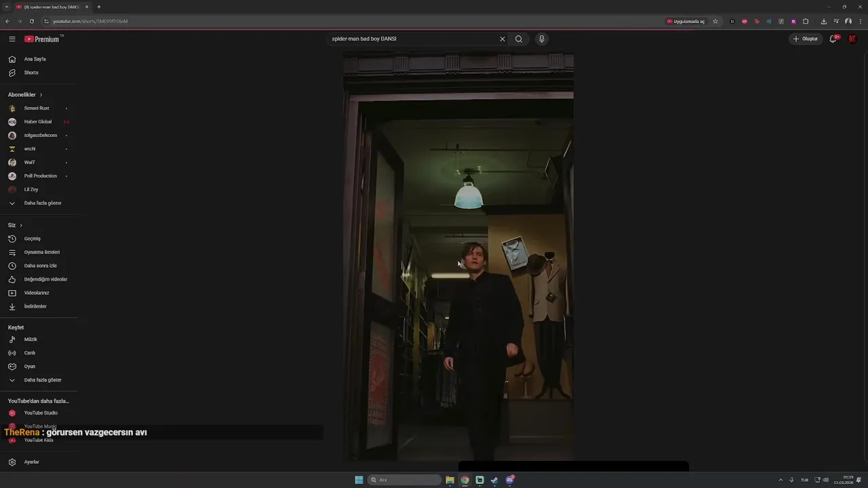This screenshot has width=868, height=488.
Task: Show hidden system tray icons
Action: [781, 480]
